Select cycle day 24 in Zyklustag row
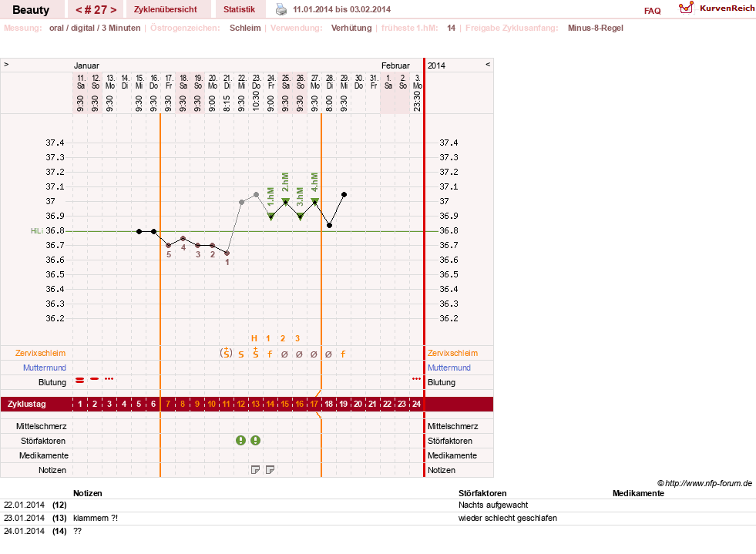756x554 pixels. (x=417, y=404)
